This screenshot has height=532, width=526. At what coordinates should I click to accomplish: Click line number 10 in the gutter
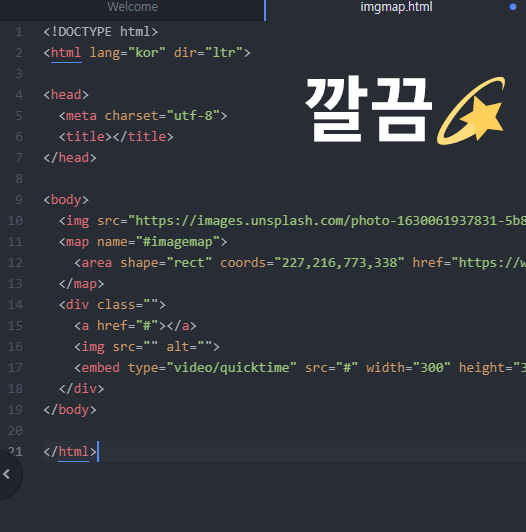15,221
